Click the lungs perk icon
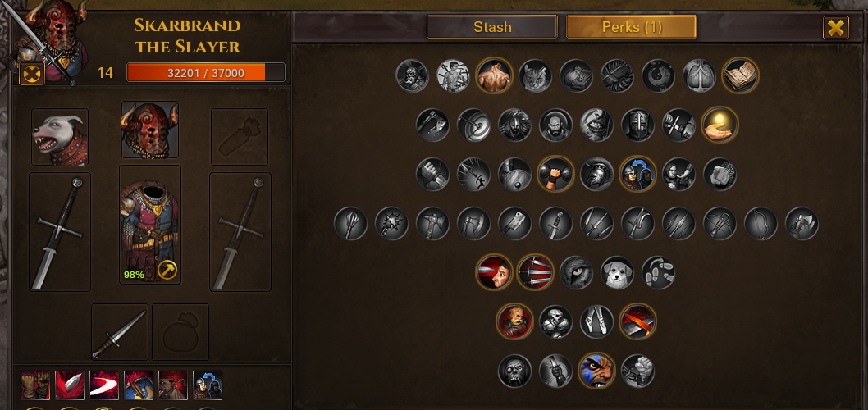 point(699,75)
